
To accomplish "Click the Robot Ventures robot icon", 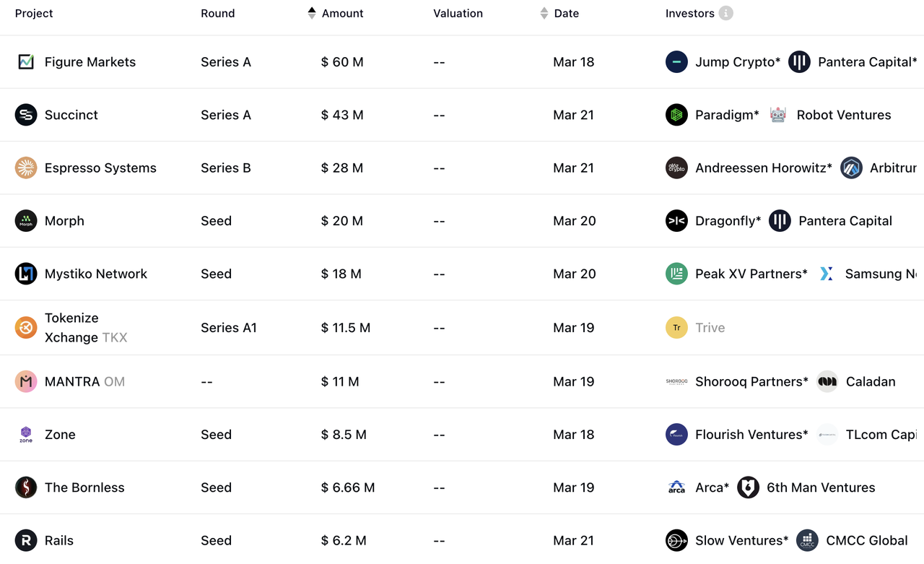I will 777,115.
